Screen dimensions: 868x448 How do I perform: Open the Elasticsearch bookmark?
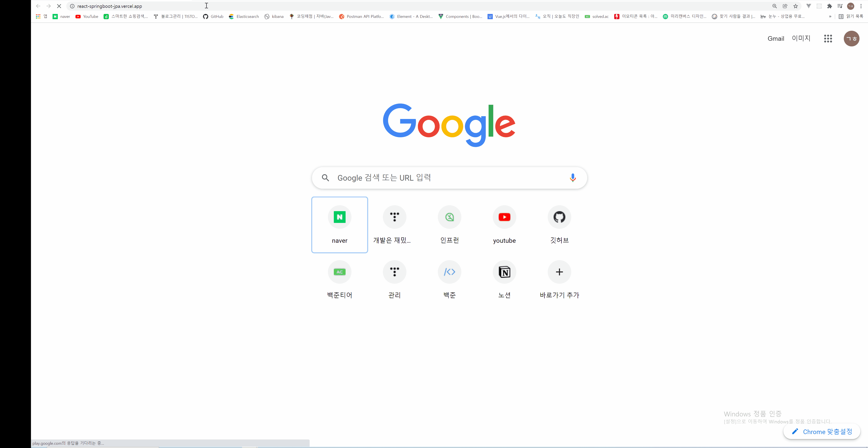pos(244,16)
